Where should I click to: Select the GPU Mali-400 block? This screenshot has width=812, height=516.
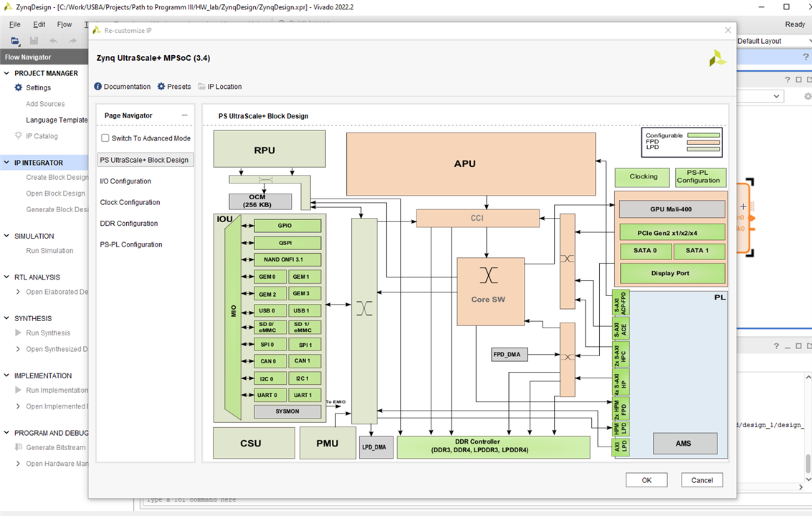coord(672,209)
